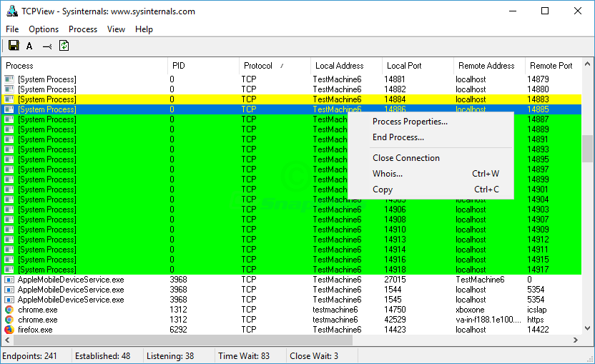
Task: Open the Process menu
Action: [x=83, y=29]
